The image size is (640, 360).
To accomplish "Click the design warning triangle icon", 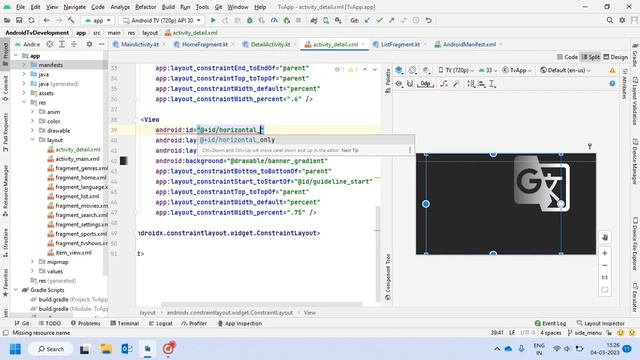I will coord(612,70).
